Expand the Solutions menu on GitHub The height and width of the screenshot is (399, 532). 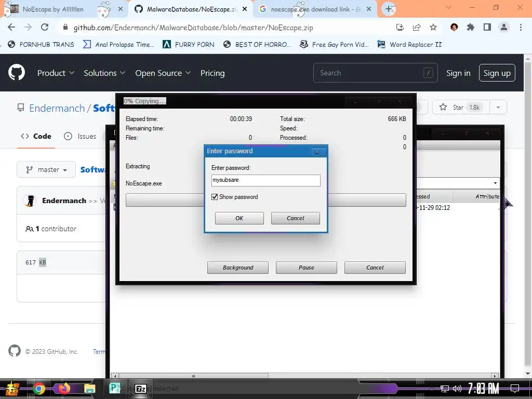pyautogui.click(x=104, y=73)
